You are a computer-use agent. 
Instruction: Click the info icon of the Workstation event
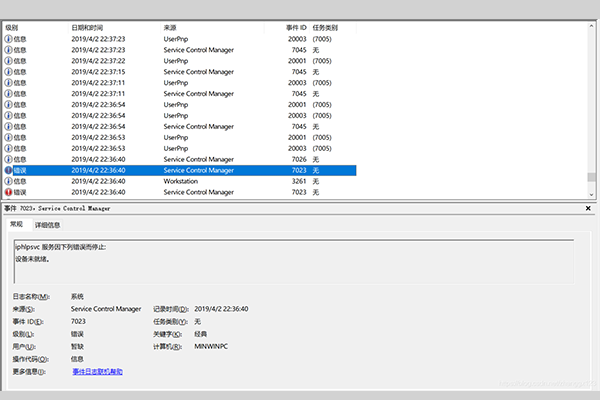coord(9,181)
